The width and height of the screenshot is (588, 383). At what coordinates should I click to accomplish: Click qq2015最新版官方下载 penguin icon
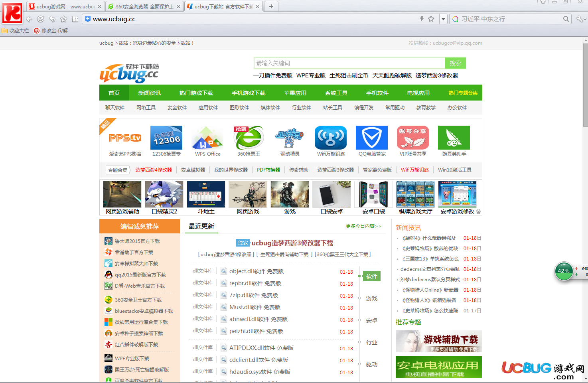pos(109,274)
